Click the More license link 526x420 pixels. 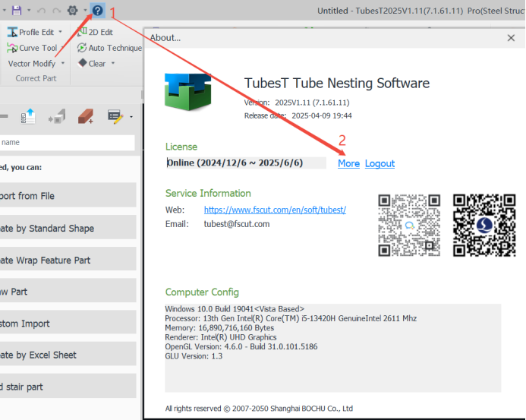(348, 163)
